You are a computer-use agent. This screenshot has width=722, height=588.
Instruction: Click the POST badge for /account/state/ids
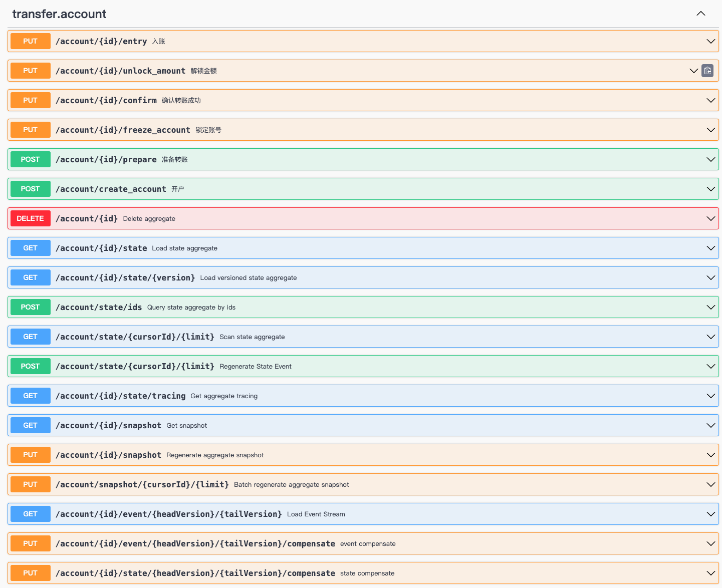pyautogui.click(x=30, y=307)
